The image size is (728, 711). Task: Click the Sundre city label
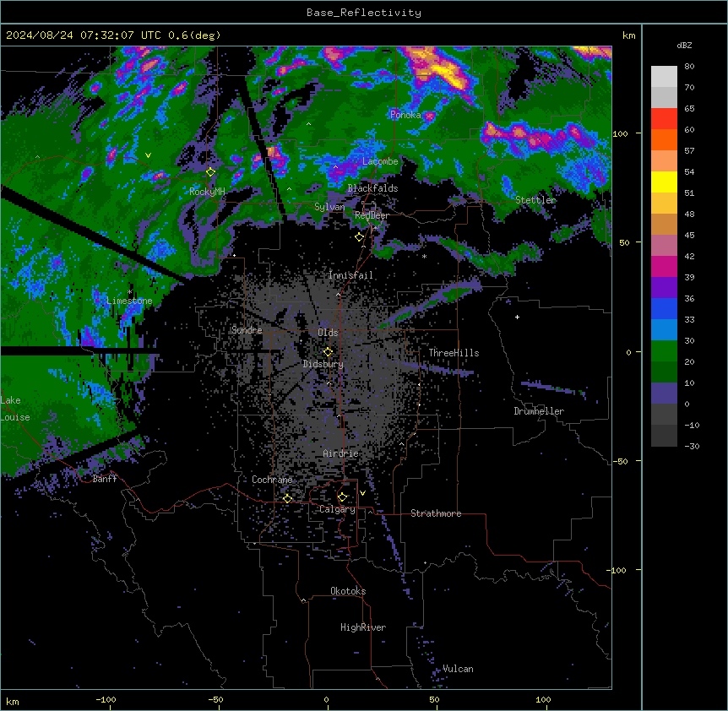(247, 330)
